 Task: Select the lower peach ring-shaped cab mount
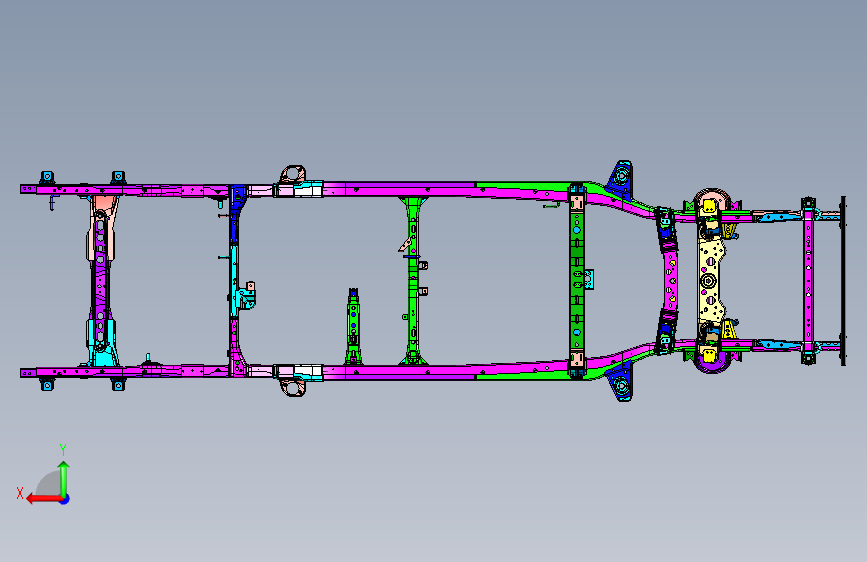point(293,387)
